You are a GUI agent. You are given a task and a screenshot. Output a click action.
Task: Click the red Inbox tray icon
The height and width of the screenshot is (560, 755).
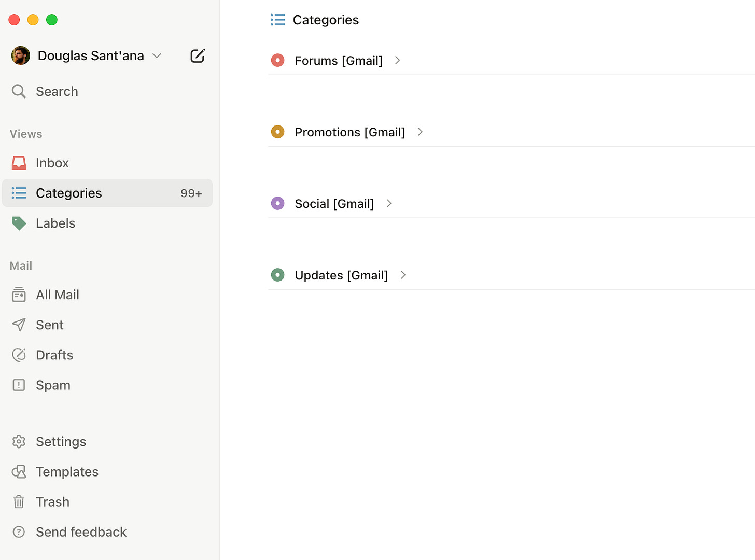[19, 163]
